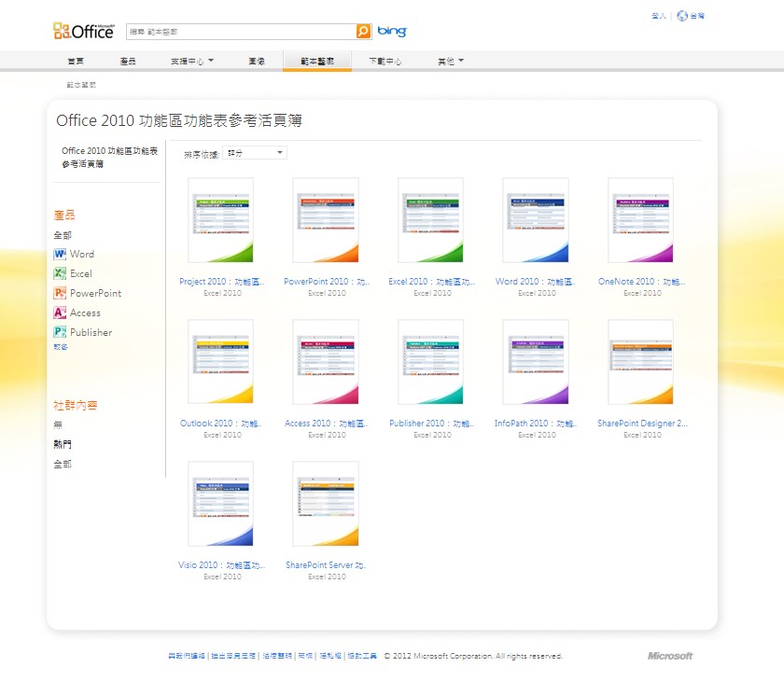Viewport: 784px width, 695px height.
Task: Click the Word 2010 title link
Action: [535, 282]
